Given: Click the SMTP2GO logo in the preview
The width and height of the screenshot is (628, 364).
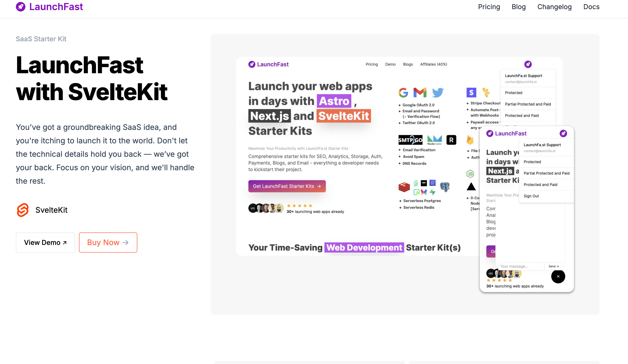Looking at the screenshot, I should pos(411,140).
